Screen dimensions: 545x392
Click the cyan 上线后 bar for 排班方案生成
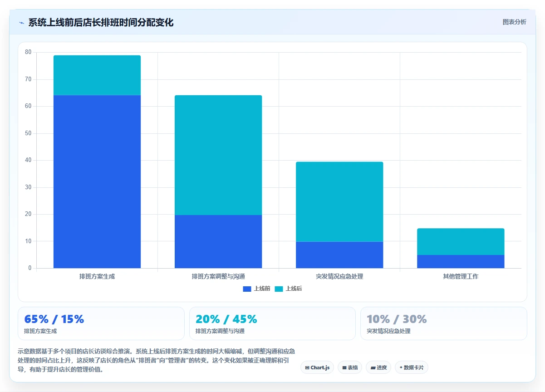[x=97, y=75]
